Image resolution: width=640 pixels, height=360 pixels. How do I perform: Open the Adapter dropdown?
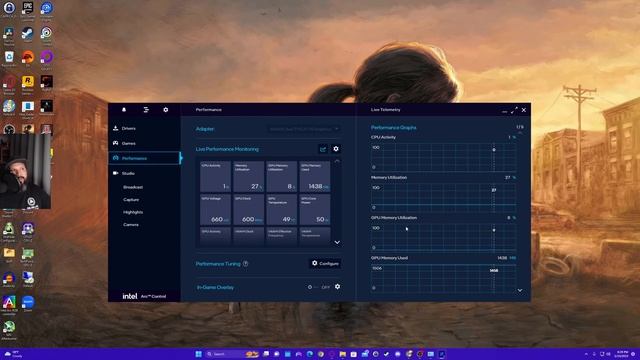(x=304, y=129)
